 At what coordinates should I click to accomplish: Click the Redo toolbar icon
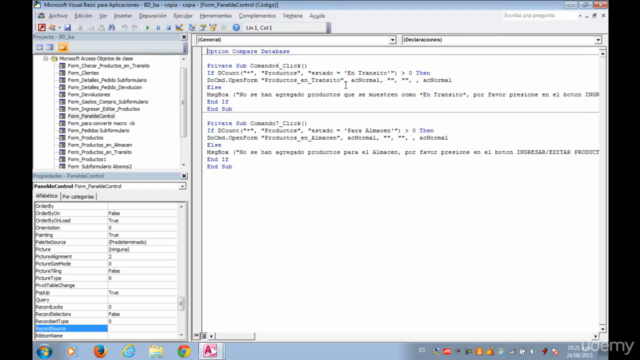pos(135,28)
